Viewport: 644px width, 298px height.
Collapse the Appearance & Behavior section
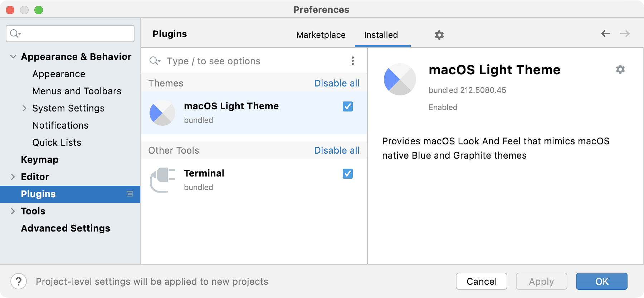[13, 56]
